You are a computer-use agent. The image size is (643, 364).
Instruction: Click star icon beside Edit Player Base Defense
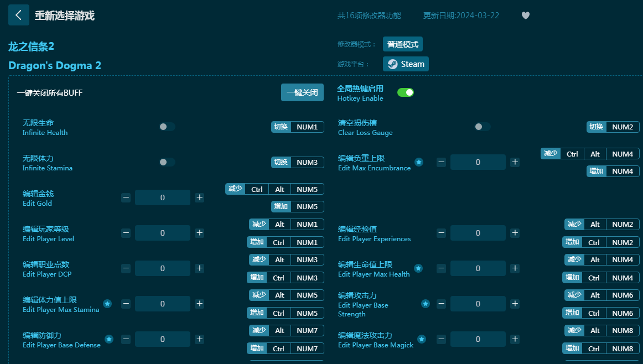(x=109, y=339)
